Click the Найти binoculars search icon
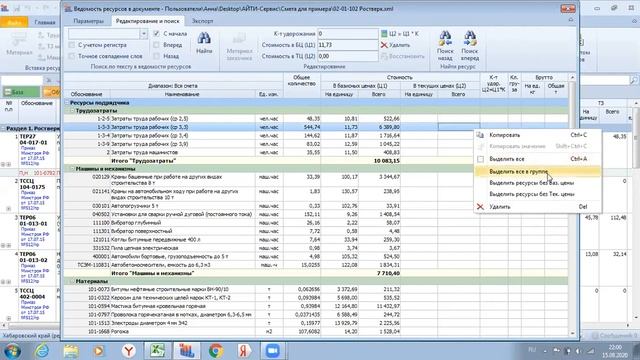 [x=204, y=38]
